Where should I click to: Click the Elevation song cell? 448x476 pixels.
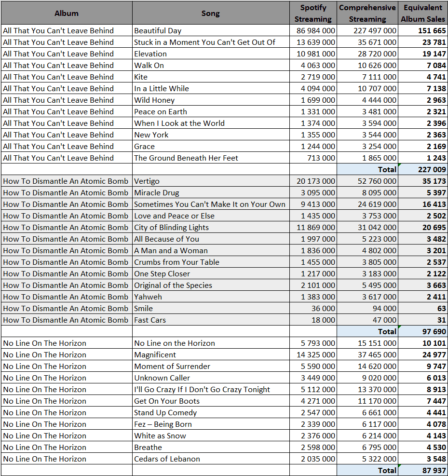point(211,54)
